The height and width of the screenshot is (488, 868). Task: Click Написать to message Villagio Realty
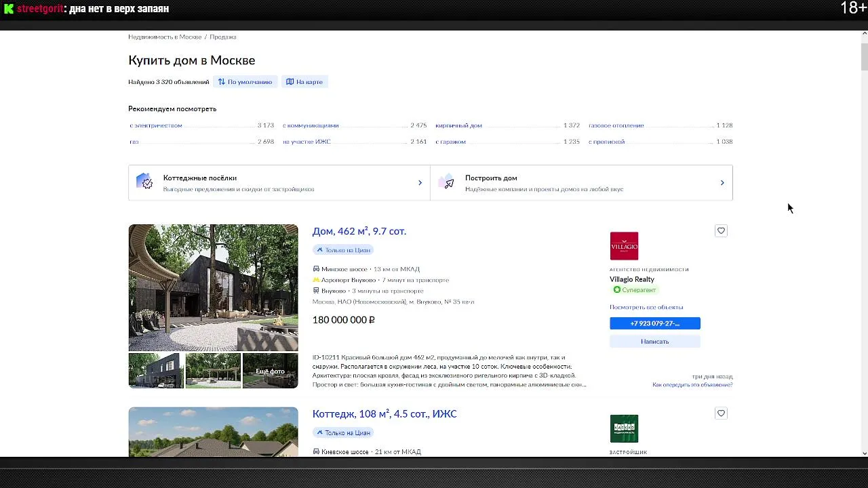tap(655, 342)
